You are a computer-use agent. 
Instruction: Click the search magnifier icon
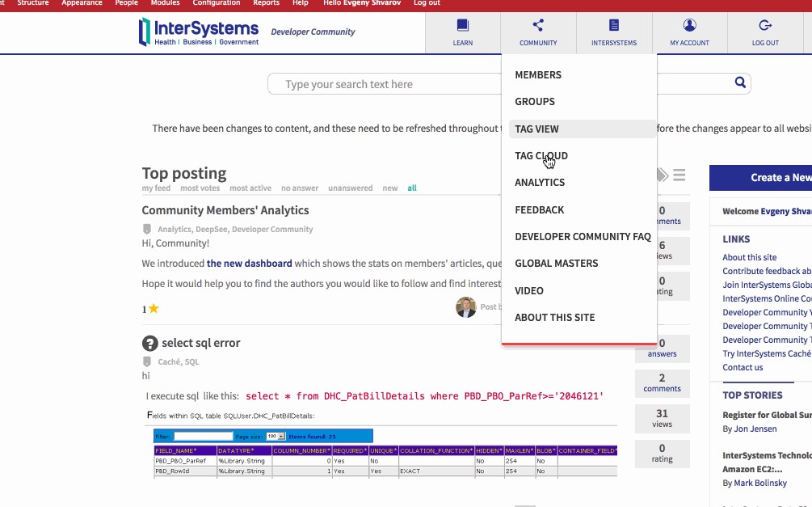pyautogui.click(x=739, y=82)
